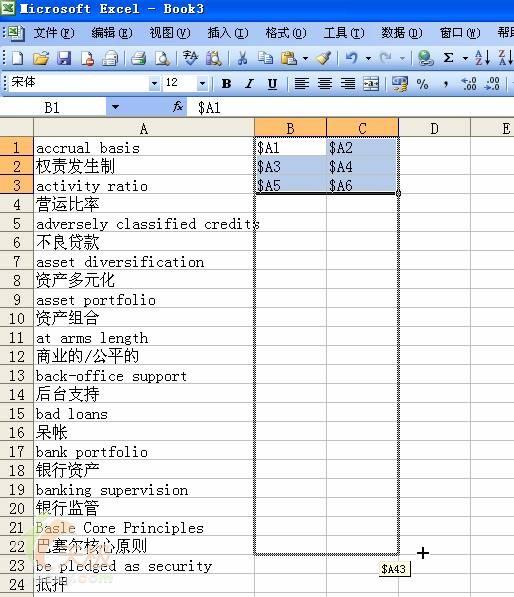
Task: Insert a hyperlink with the globe icon
Action: (x=425, y=58)
